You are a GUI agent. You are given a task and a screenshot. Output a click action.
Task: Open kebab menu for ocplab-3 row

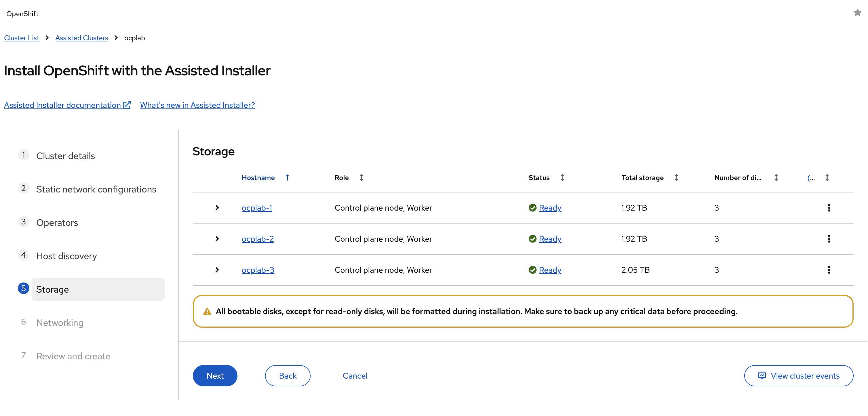829,270
